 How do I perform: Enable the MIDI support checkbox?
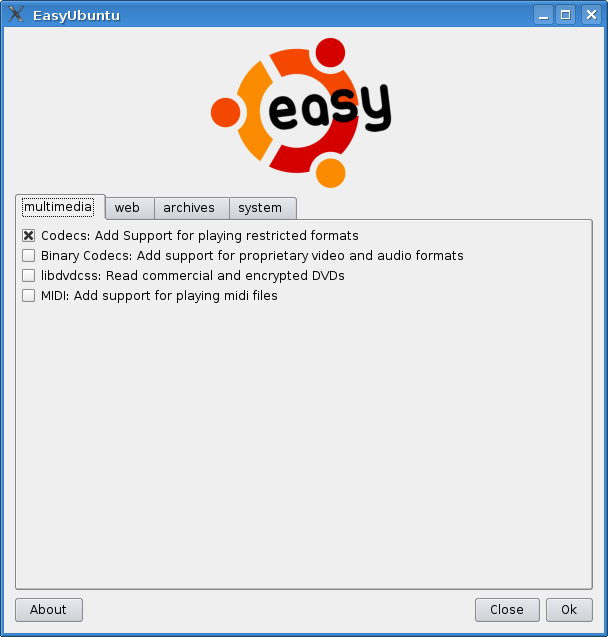click(x=28, y=295)
